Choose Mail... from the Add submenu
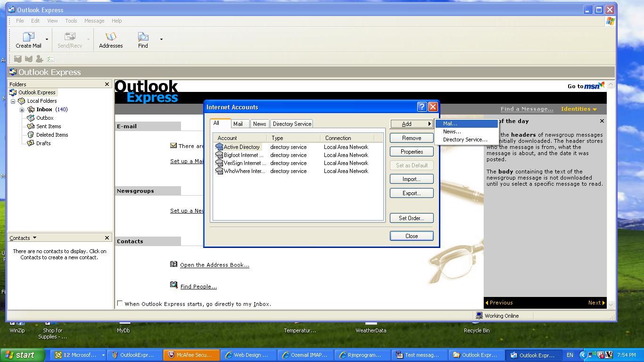Screen dimensions: 644x362 450,123
